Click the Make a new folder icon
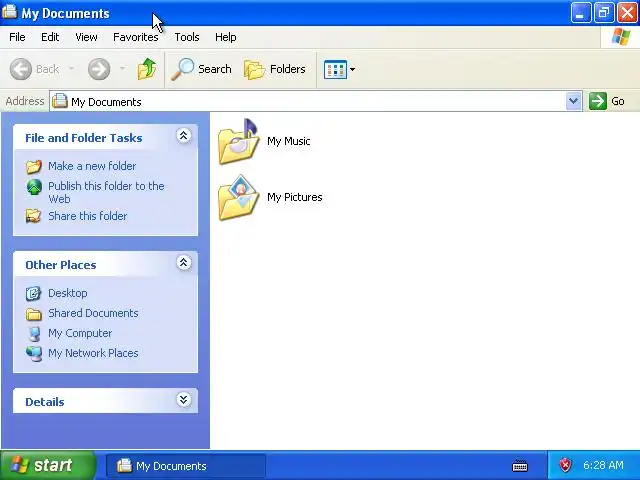This screenshot has height=480, width=640. tap(34, 167)
